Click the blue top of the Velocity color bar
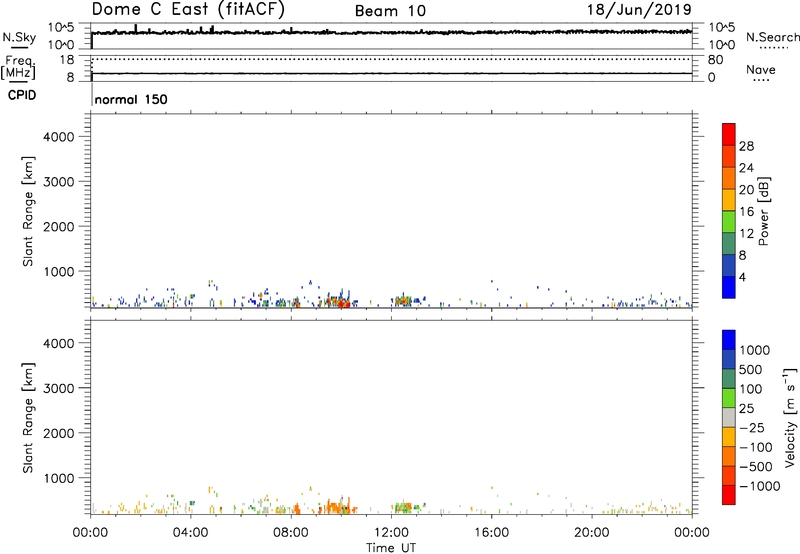The image size is (800, 554). coord(729,340)
